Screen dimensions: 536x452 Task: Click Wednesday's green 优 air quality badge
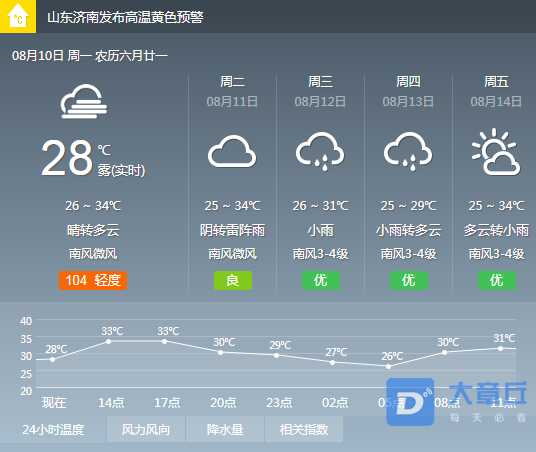point(321,280)
